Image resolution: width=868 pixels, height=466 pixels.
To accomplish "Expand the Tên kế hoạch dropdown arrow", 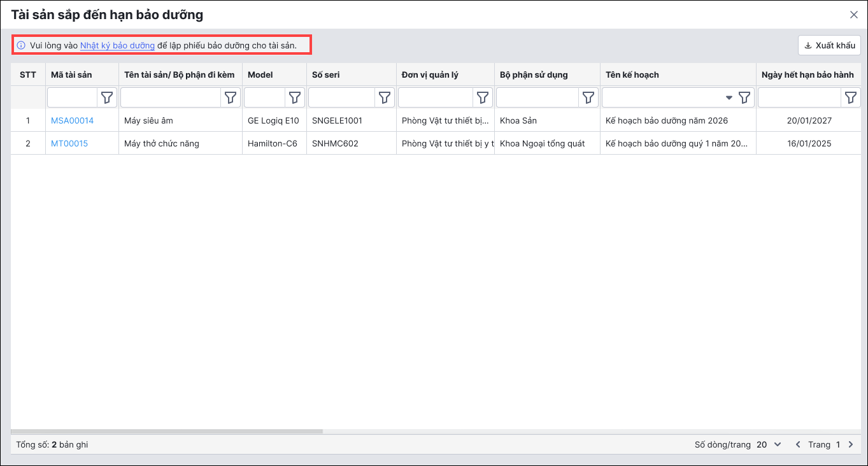I will [x=729, y=98].
